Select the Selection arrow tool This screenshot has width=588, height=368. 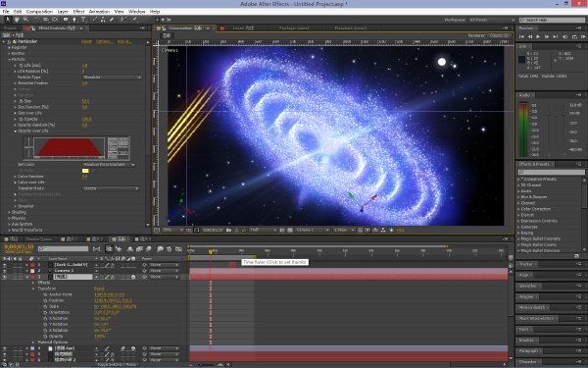point(8,20)
